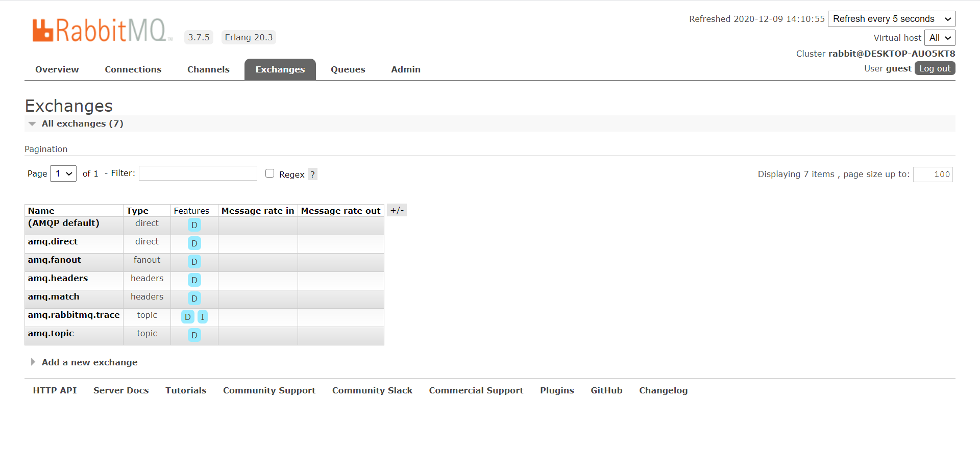Open the Page number dropdown
This screenshot has width=980, height=473.
[x=63, y=173]
